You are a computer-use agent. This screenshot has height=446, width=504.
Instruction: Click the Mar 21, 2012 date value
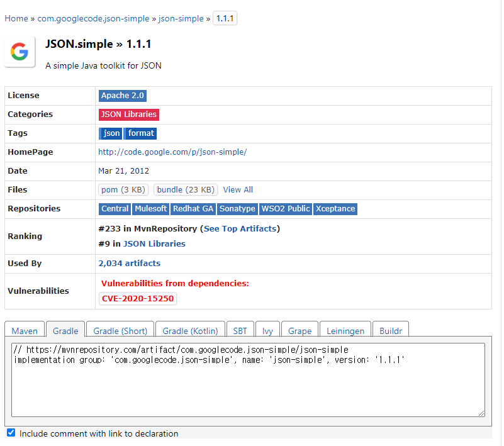pyautogui.click(x=124, y=171)
